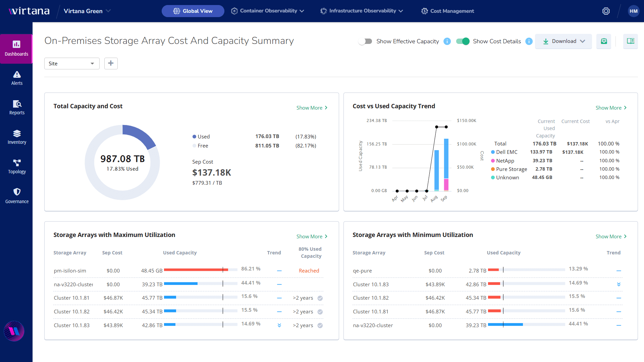644x362 pixels.
Task: Click the add filter plus button
Action: tap(111, 63)
